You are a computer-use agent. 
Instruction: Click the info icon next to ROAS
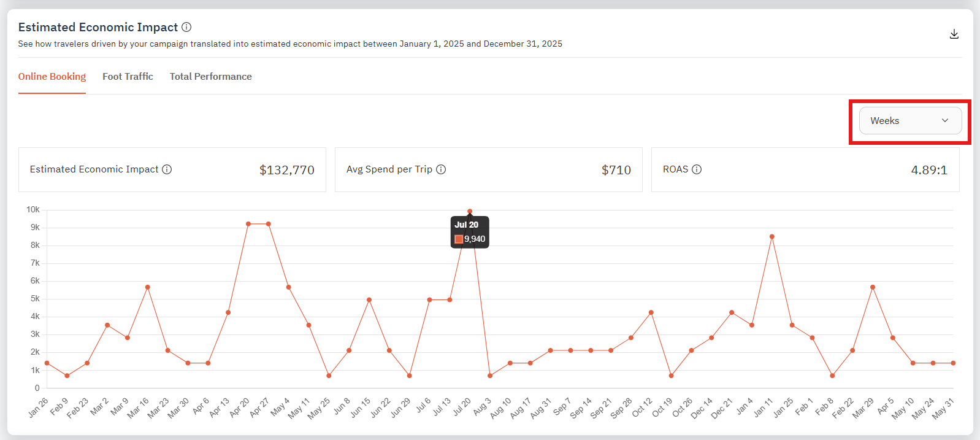tap(697, 169)
